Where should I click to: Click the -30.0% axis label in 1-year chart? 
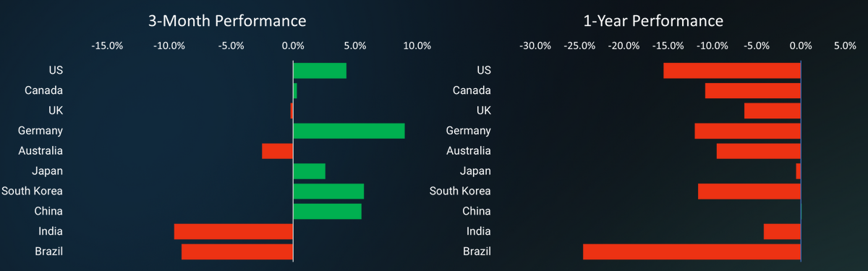click(535, 46)
